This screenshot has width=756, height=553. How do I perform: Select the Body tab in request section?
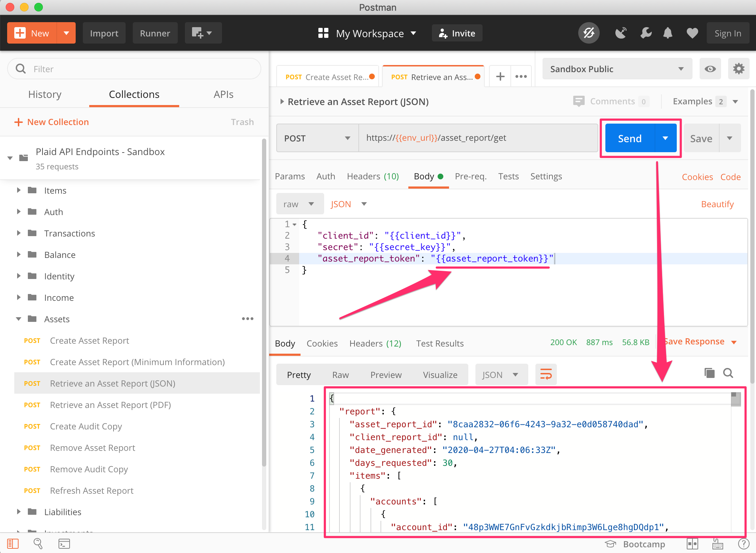[424, 176]
